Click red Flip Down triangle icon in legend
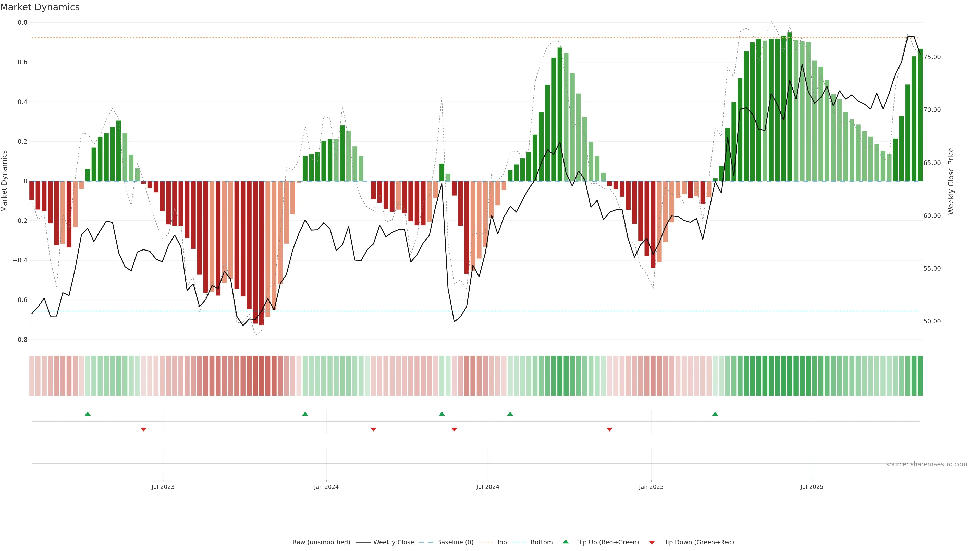 pyautogui.click(x=652, y=543)
